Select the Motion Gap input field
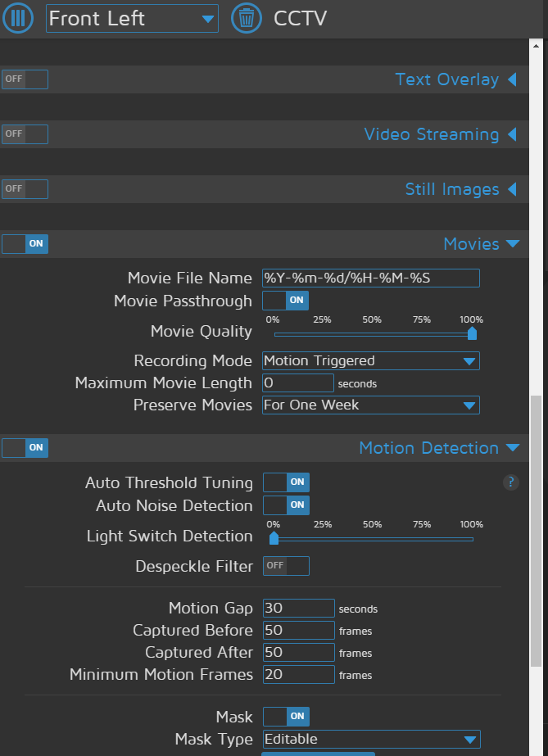Image resolution: width=548 pixels, height=756 pixels. 298,608
